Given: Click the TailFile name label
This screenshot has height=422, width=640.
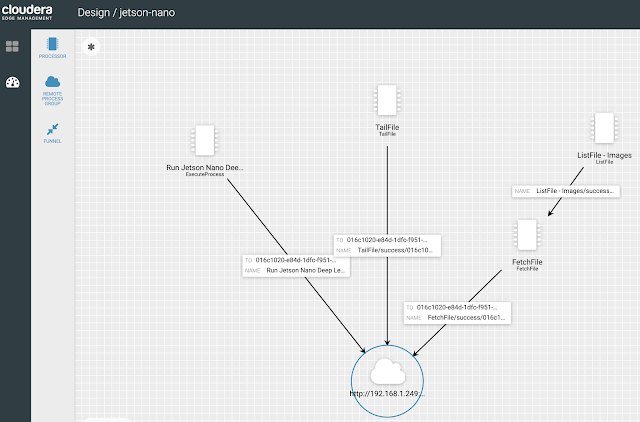Looking at the screenshot, I should pyautogui.click(x=387, y=127).
